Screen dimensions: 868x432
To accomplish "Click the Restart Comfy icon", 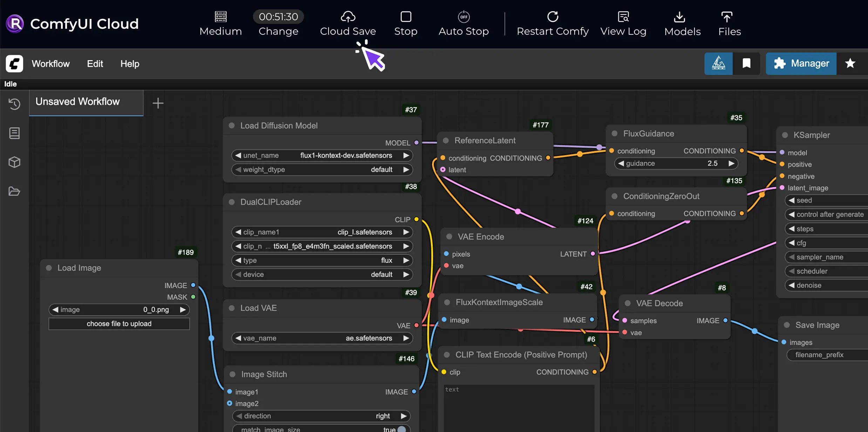I will (x=552, y=16).
